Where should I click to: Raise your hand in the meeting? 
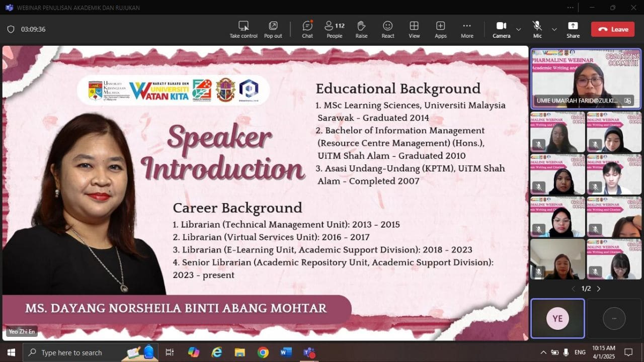[x=361, y=29]
